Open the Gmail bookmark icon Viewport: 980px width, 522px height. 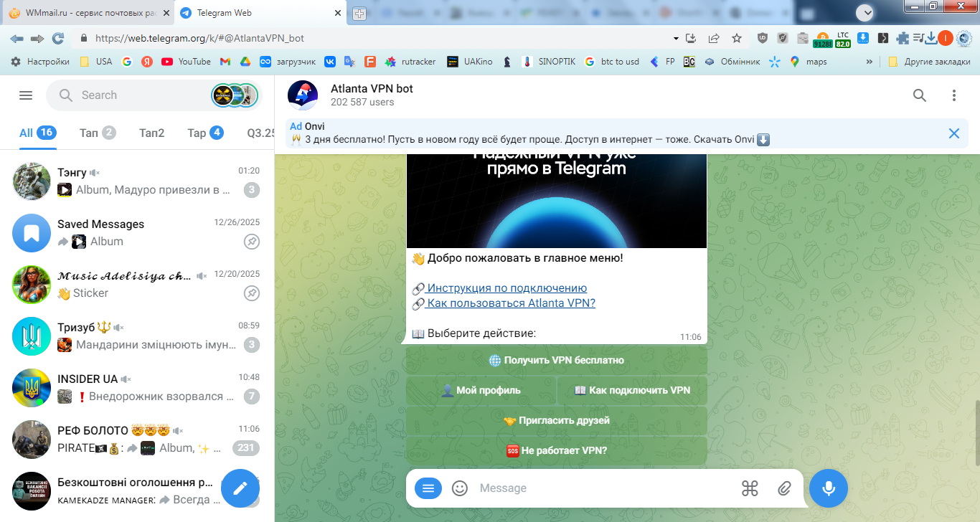[225, 62]
